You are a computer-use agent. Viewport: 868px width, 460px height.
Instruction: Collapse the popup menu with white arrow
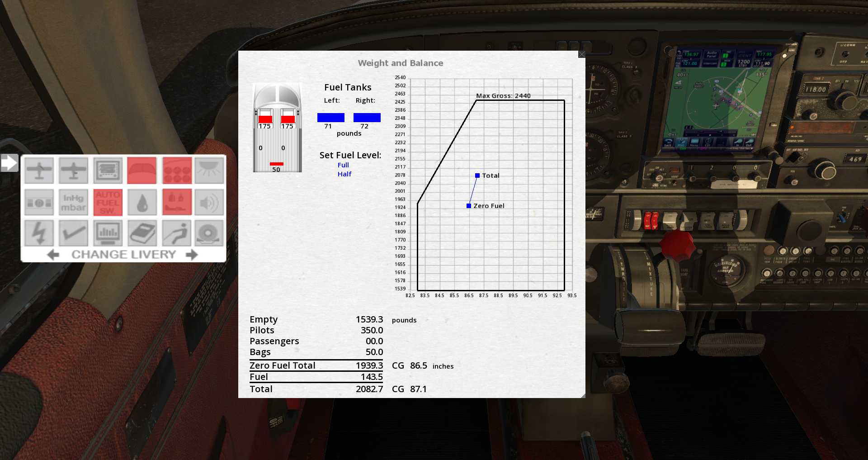9,163
